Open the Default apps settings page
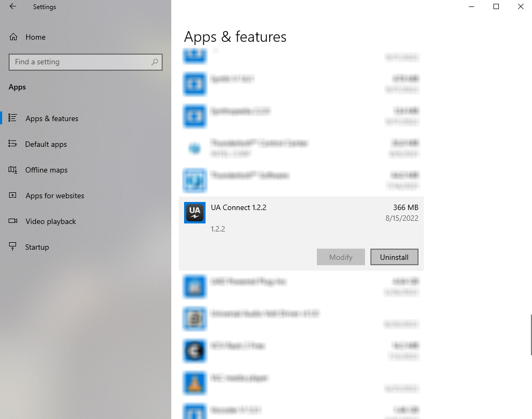Image resolution: width=532 pixels, height=419 pixels. click(x=46, y=144)
